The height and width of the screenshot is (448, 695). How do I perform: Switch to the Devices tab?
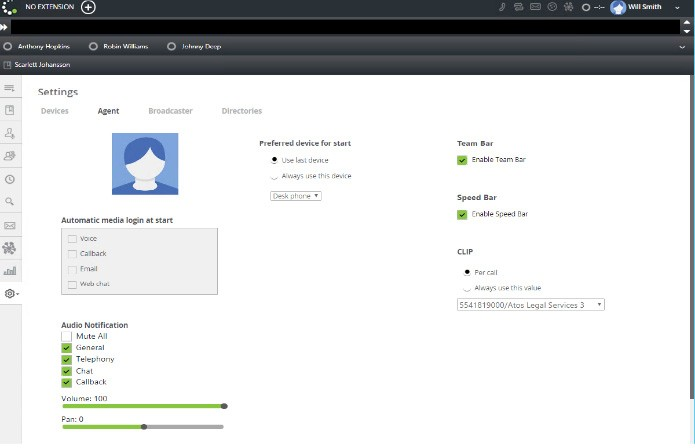56,111
